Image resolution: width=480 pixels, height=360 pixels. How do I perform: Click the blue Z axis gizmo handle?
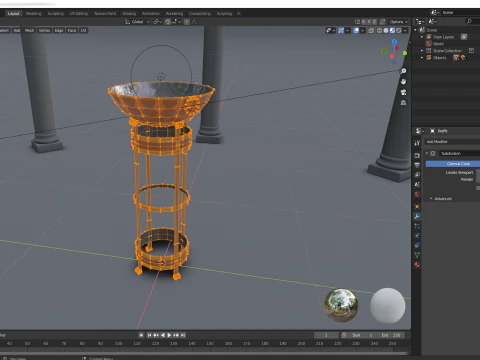point(394,42)
